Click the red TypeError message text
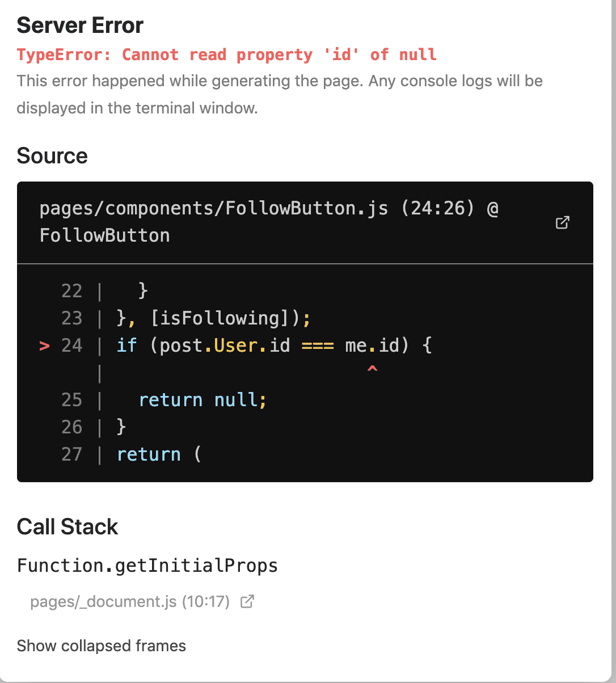This screenshot has height=683, width=616. tap(227, 54)
